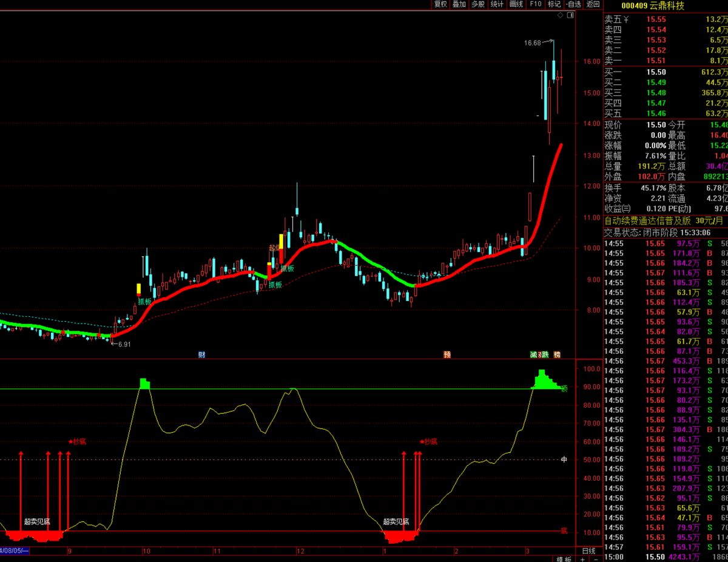728x562 pixels.
Task: Select the 14:57 tick row 159.1万
Action: 666,547
